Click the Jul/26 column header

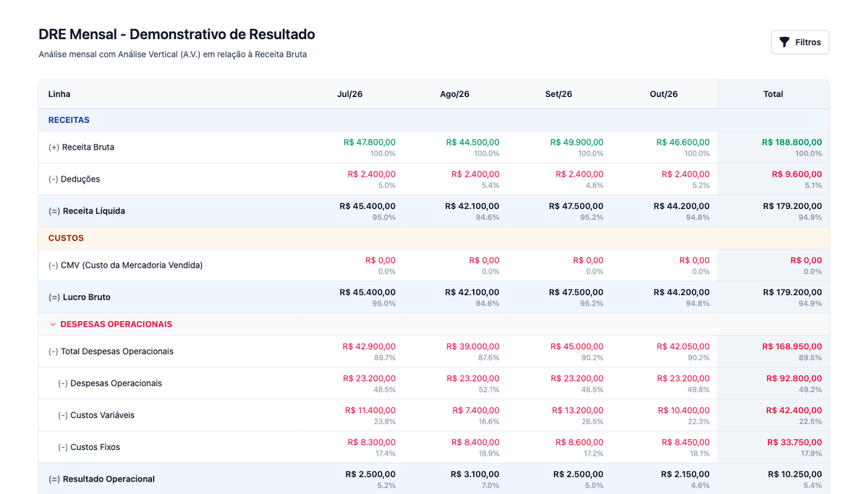350,94
